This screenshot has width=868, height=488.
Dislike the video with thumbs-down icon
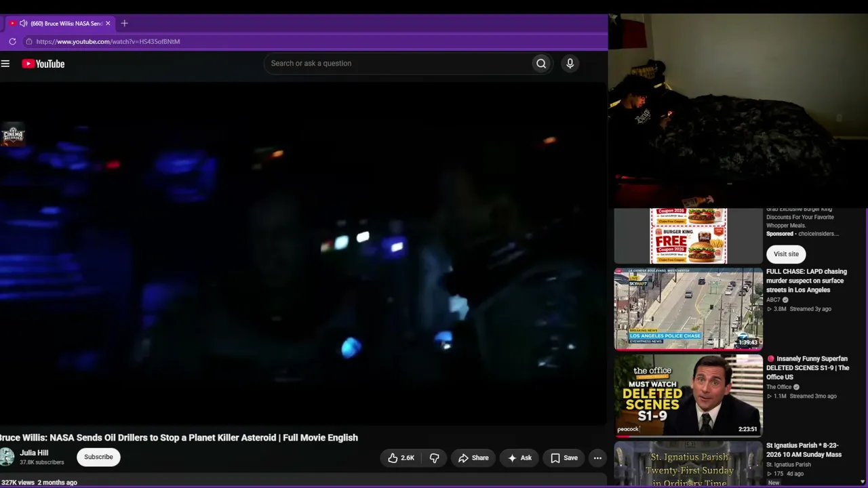[435, 458]
